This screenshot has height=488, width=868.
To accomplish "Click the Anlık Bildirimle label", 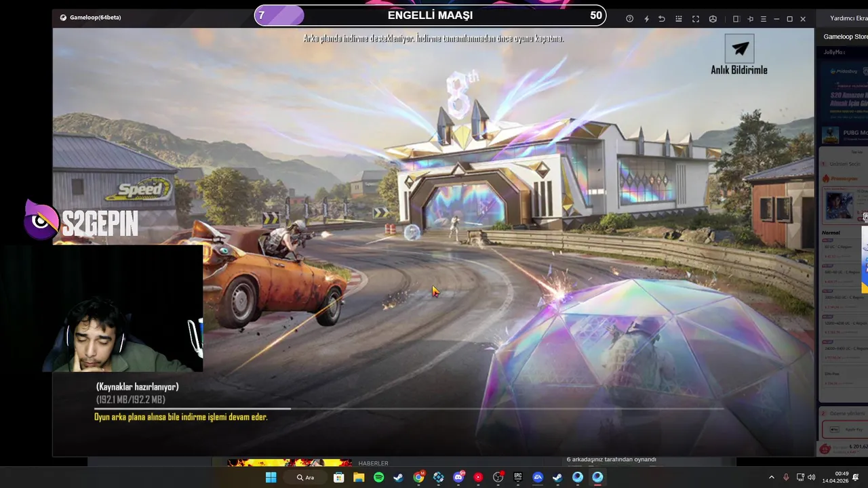I will (x=739, y=70).
